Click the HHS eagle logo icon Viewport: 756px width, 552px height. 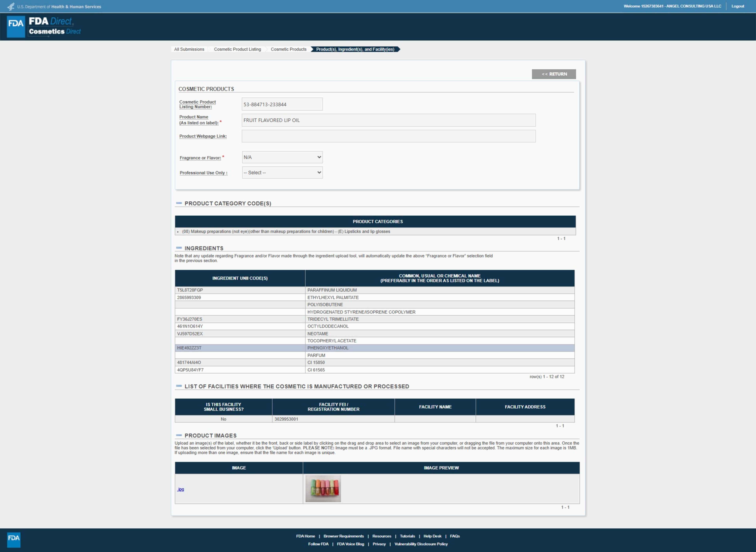(11, 6)
